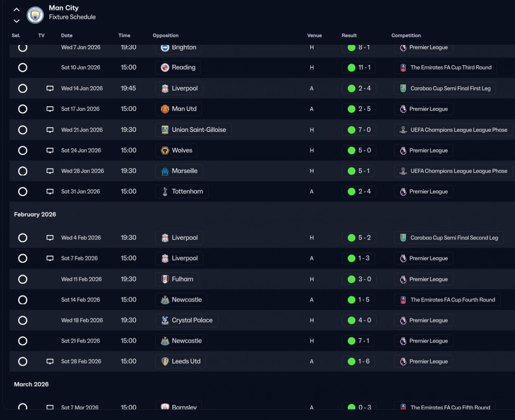Open the Union Saint-Gilloise opposition link
This screenshot has width=515, height=420.
198,130
